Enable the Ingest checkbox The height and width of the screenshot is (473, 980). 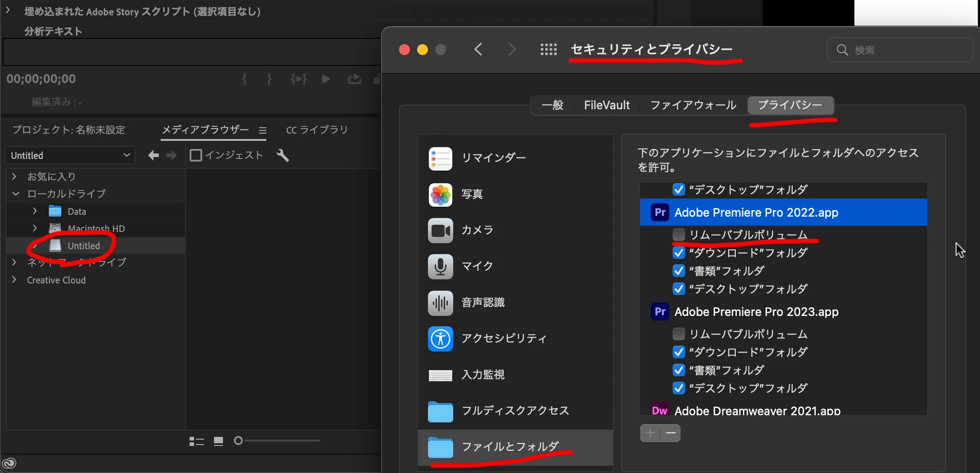[196, 155]
